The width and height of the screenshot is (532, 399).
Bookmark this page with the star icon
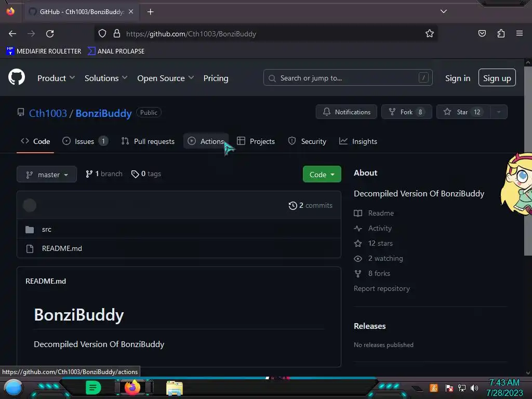430,34
